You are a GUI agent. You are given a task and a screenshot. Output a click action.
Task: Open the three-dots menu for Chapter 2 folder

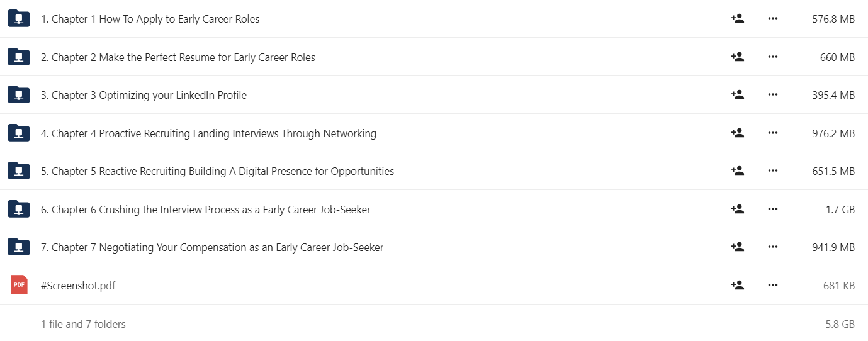tap(773, 57)
